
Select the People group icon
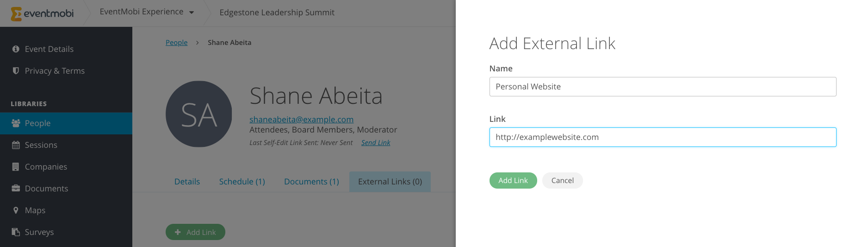tap(16, 123)
